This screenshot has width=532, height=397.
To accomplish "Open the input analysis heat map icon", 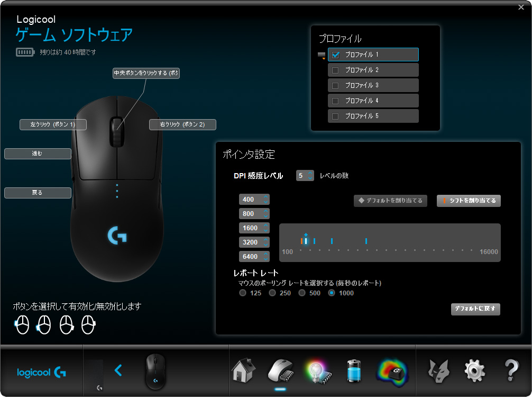I will 392,373.
